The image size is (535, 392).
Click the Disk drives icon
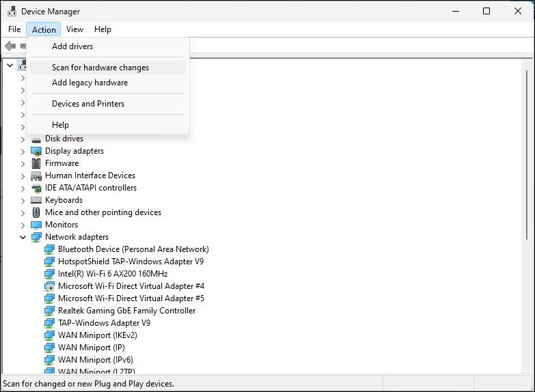[x=36, y=139]
